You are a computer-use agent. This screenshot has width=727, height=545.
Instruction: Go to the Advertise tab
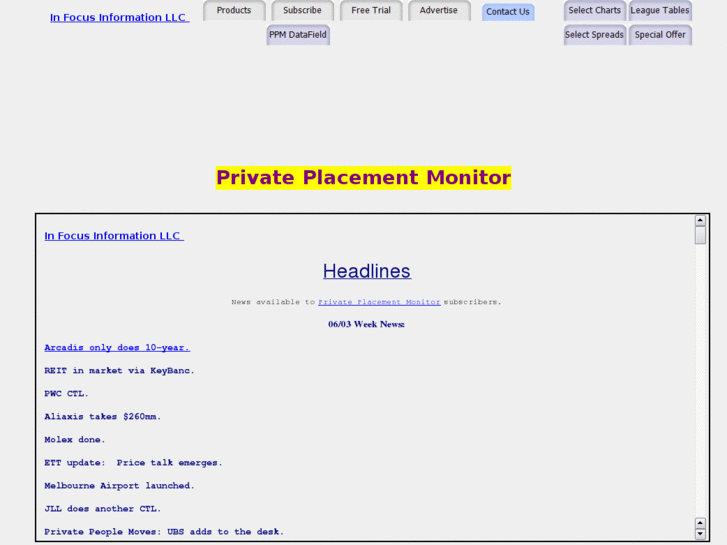(439, 10)
